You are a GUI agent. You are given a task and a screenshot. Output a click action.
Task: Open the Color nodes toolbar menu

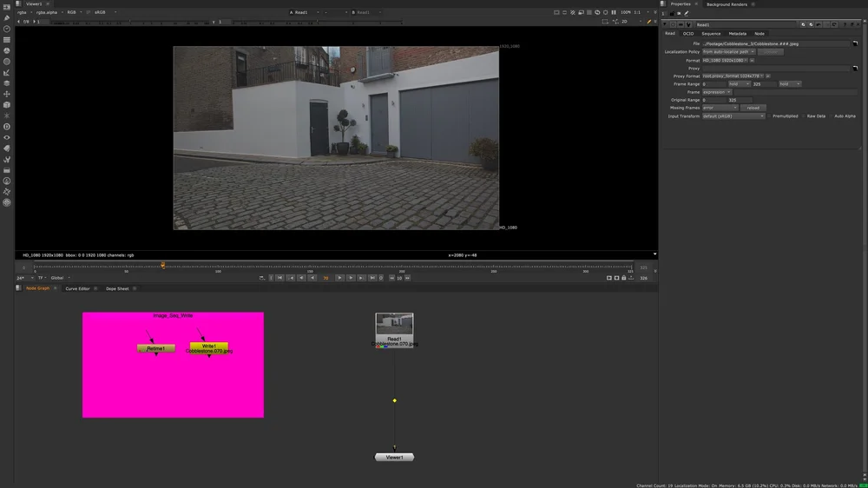click(x=7, y=50)
